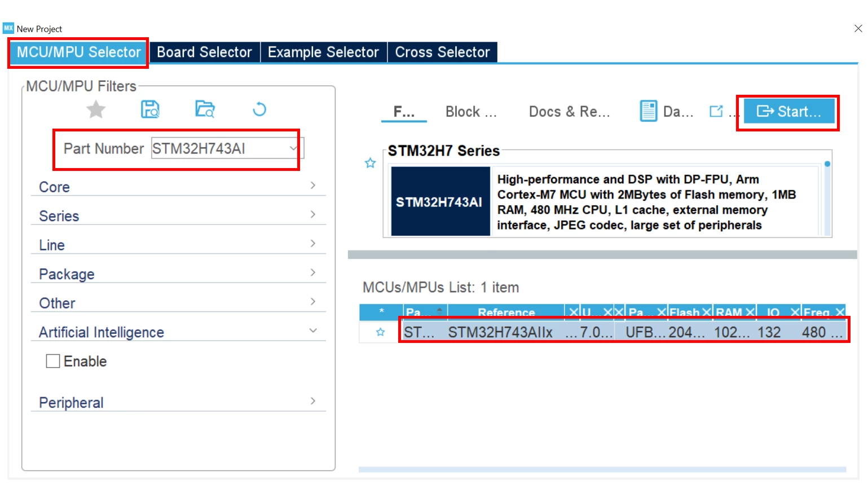
Task: Expand the Other filter section
Action: 178,303
